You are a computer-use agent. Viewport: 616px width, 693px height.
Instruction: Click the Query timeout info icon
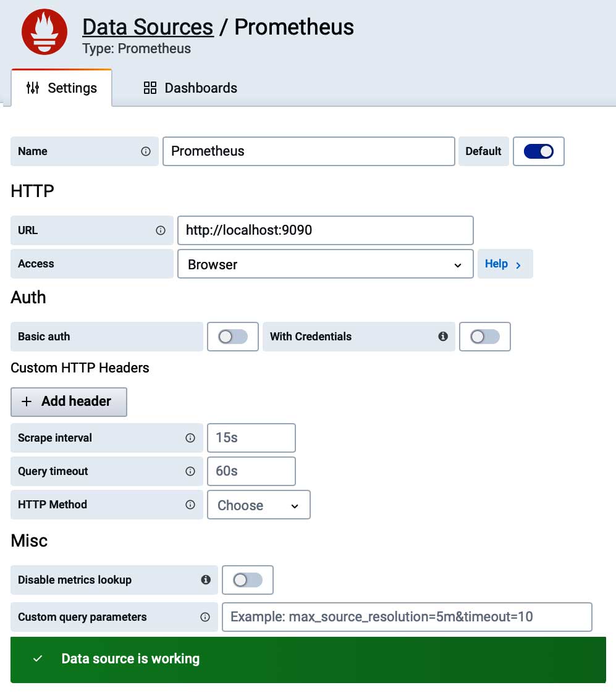point(190,471)
